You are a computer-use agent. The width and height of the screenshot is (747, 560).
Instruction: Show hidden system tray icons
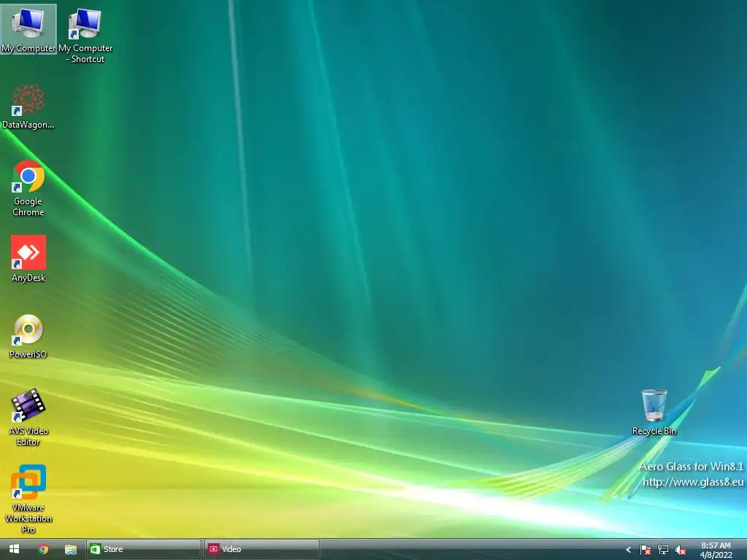point(628,550)
